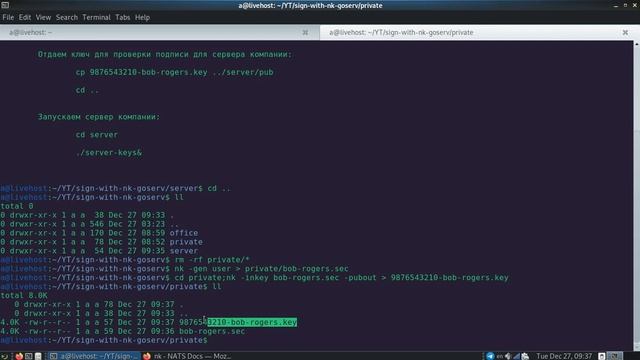Close the sign-with-nk-goserv/private tab
The height and width of the screenshot is (360, 640).
tap(625, 32)
